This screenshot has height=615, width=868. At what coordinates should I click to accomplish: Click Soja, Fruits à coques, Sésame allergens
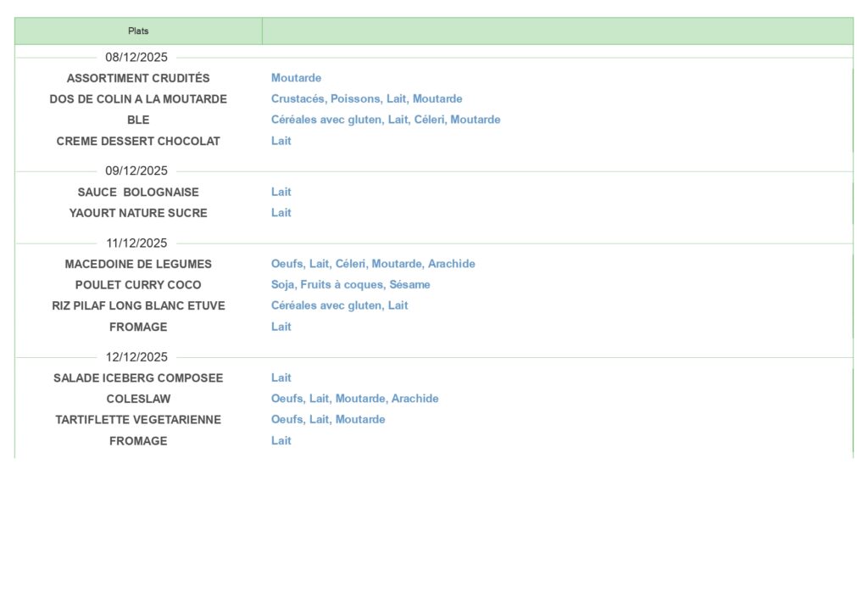click(x=350, y=285)
